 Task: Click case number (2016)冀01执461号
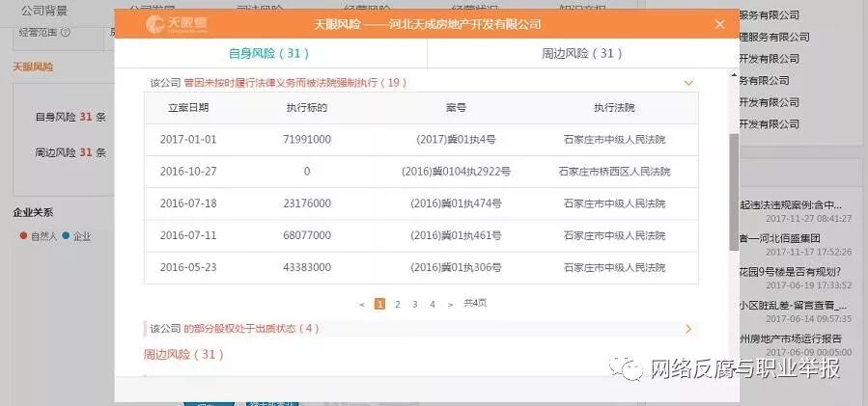tap(456, 235)
